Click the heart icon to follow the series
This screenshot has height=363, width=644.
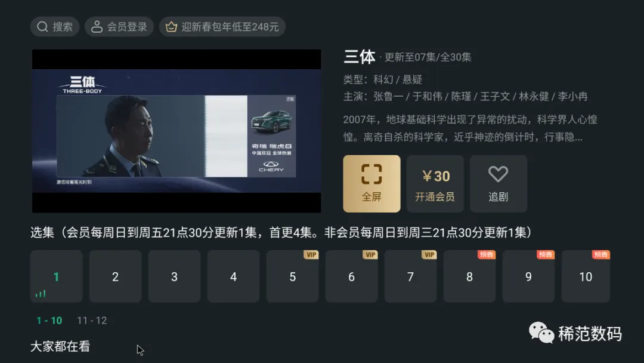[x=498, y=174]
